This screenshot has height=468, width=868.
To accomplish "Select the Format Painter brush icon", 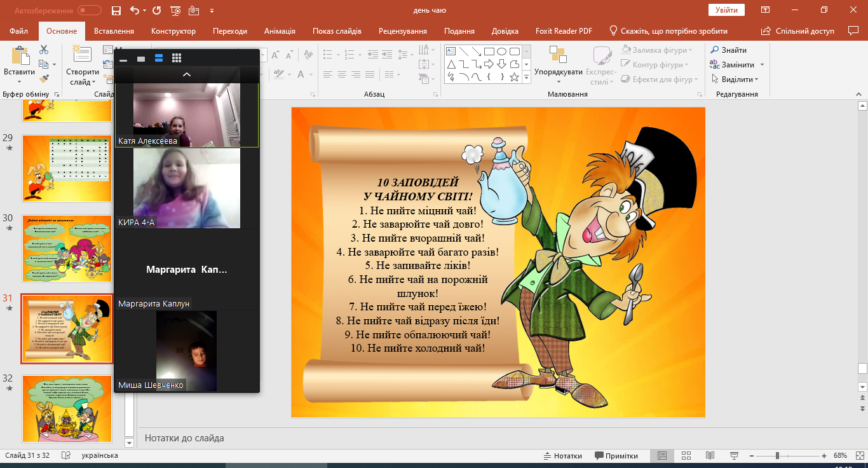I will pyautogui.click(x=44, y=79).
